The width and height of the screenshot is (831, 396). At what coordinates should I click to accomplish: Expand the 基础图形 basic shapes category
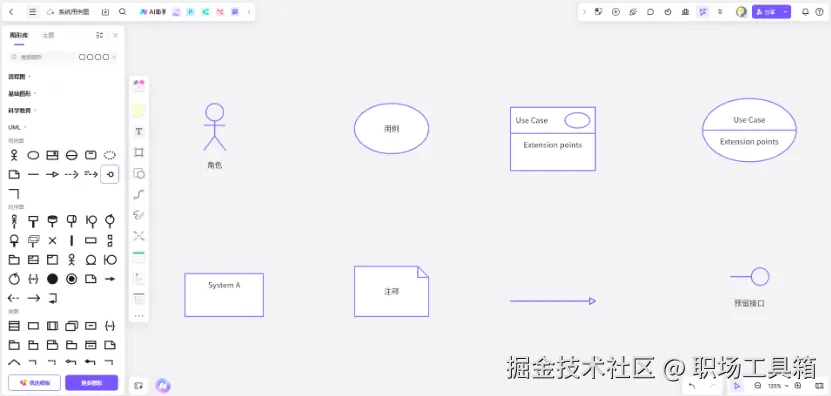pyautogui.click(x=22, y=93)
